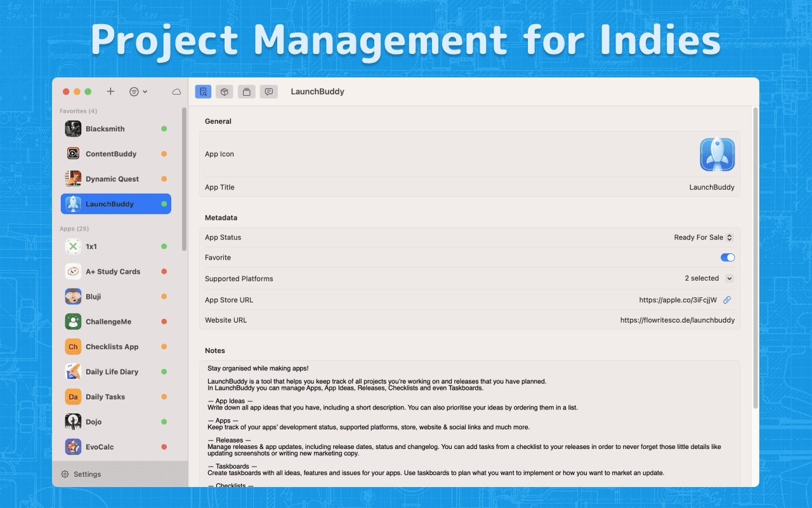The image size is (812, 508).
Task: Click the link icon beside App Store URL
Action: [x=728, y=300]
